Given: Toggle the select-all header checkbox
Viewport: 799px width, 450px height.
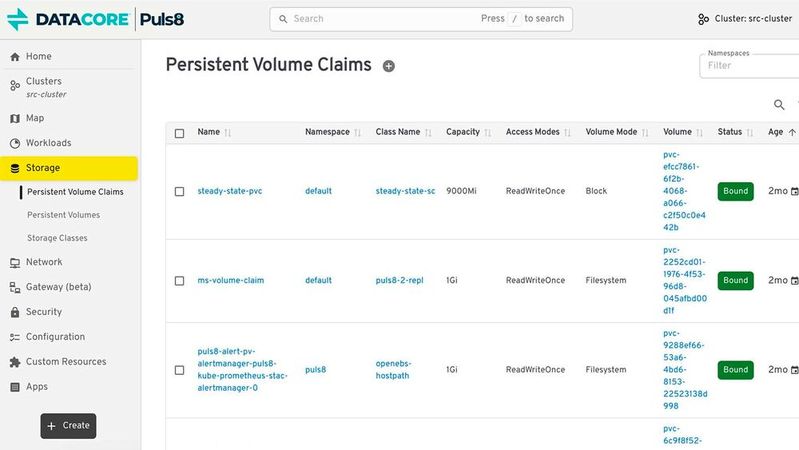Looking at the screenshot, I should (180, 133).
